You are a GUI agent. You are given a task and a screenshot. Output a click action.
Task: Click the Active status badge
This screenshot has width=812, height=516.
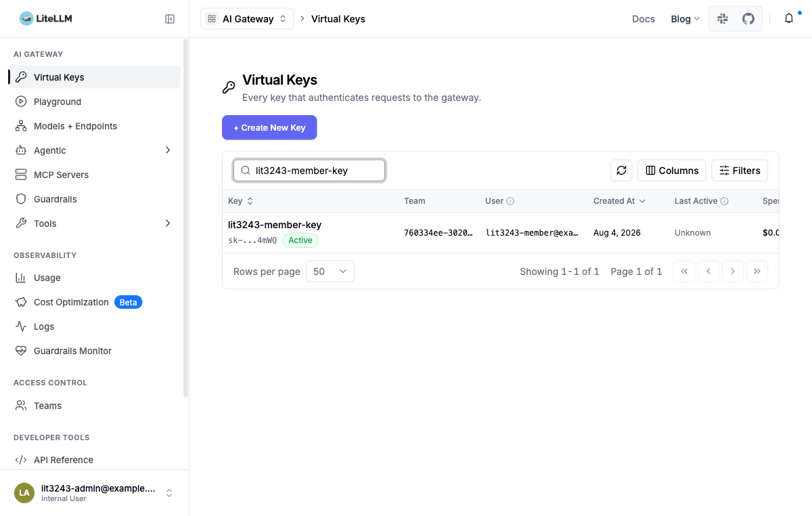coord(300,240)
